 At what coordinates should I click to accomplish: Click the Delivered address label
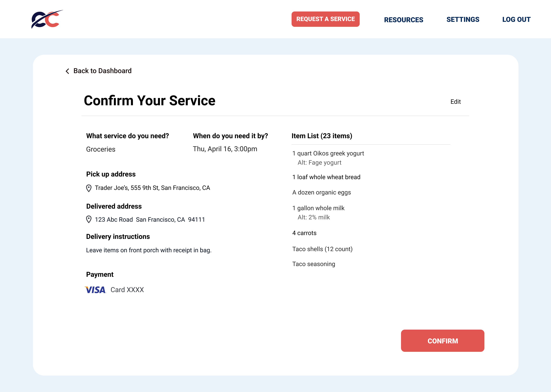[x=114, y=206]
